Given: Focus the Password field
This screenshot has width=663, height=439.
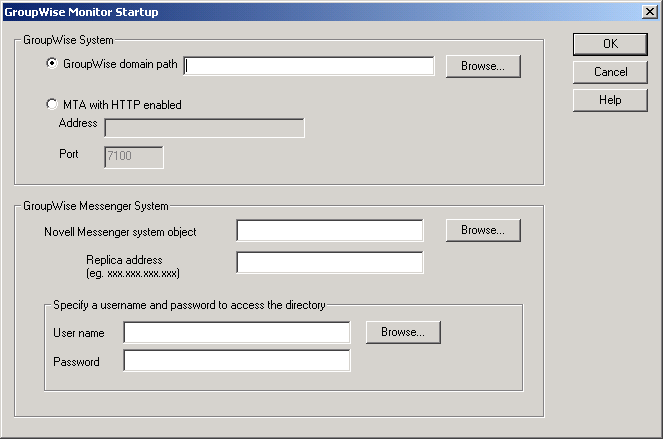Looking at the screenshot, I should point(237,361).
